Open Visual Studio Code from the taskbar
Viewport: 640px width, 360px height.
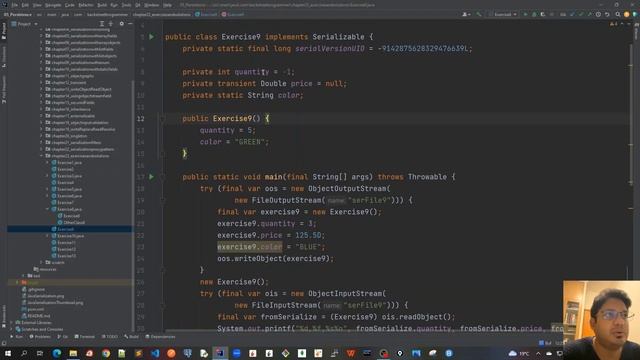tap(155, 353)
